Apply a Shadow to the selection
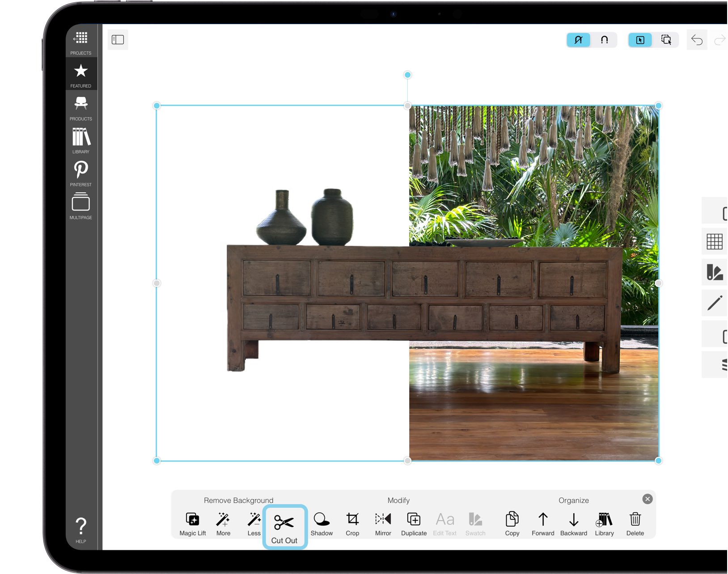 coord(322,520)
